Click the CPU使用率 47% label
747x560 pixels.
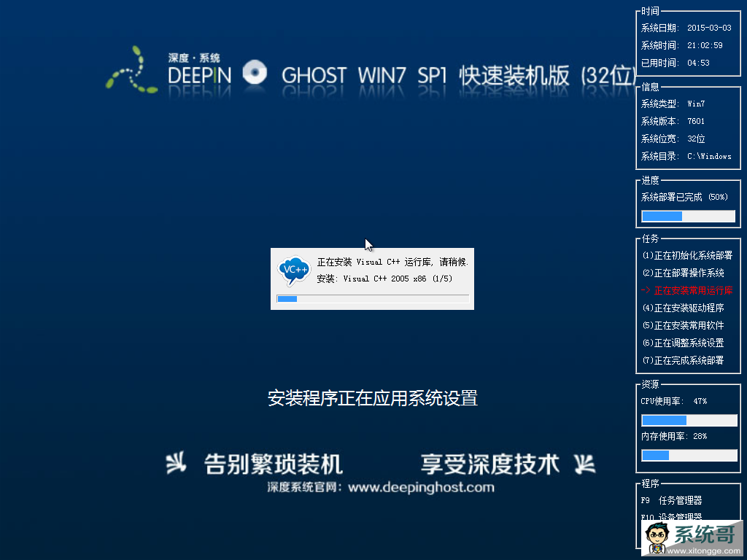(x=673, y=402)
